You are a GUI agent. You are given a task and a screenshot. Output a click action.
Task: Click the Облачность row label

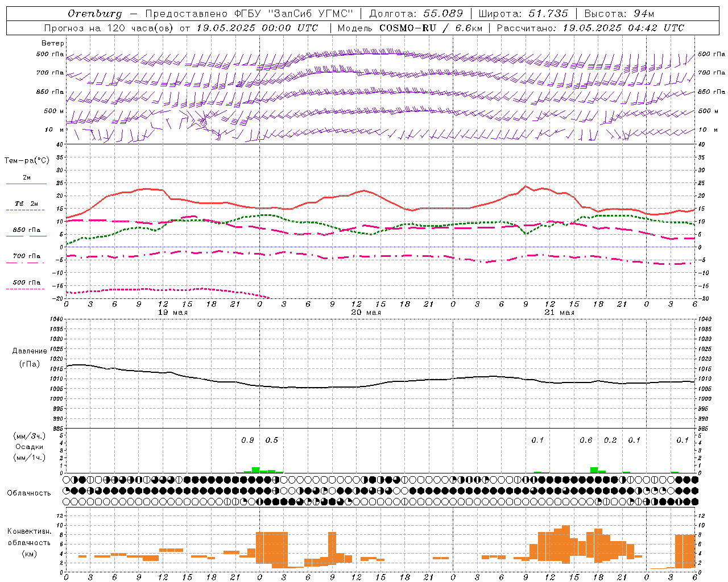point(29,493)
